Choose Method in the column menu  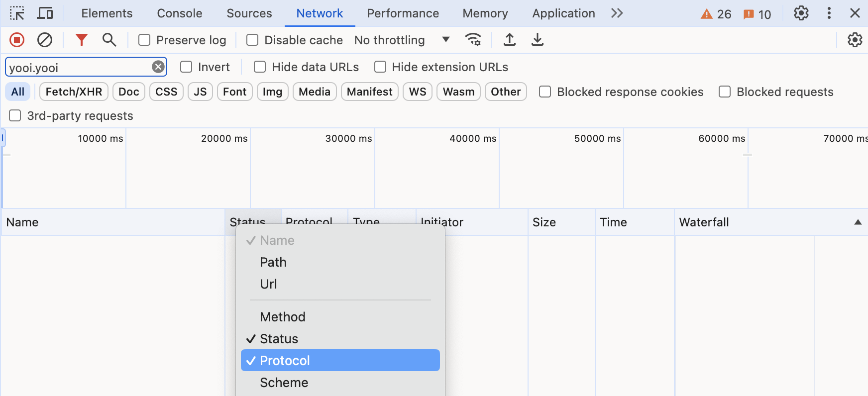tap(283, 317)
